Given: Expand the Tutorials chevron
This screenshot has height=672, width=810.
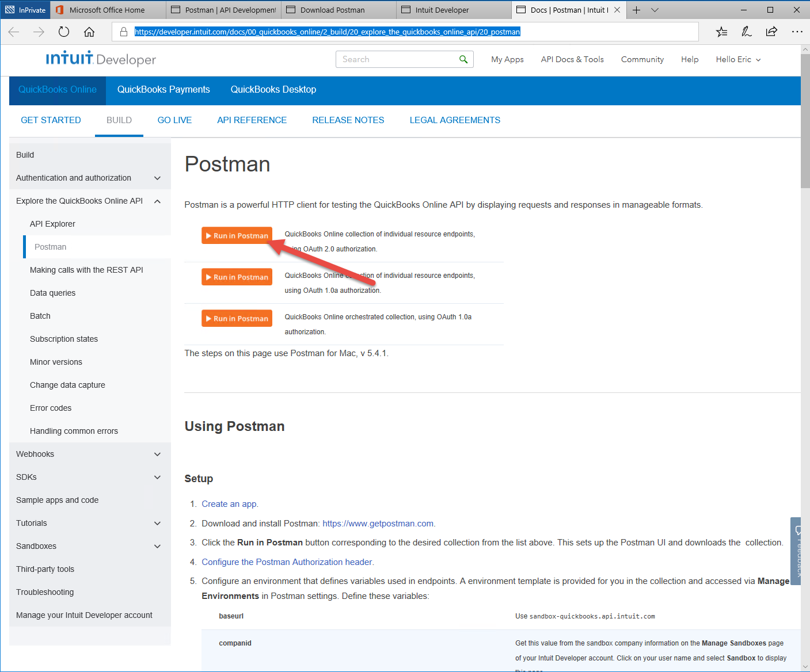Looking at the screenshot, I should 157,524.
